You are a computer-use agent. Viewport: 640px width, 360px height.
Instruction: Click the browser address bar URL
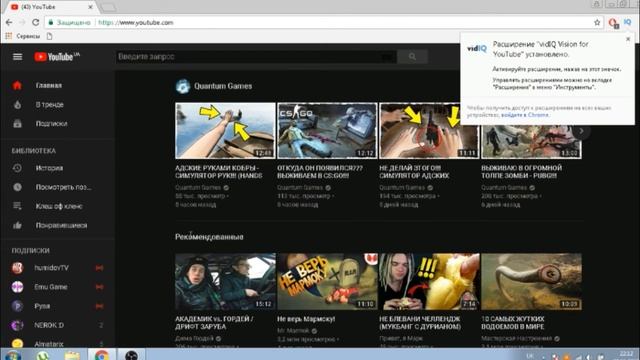pos(136,22)
